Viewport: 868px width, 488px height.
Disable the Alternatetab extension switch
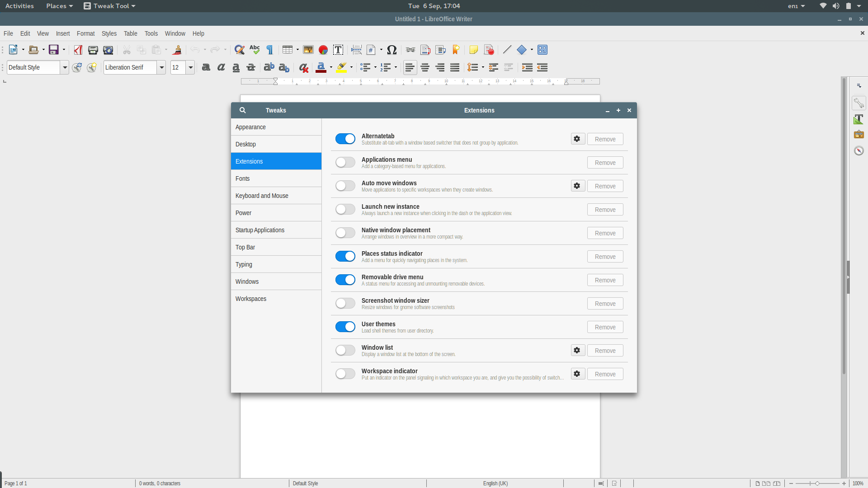pos(345,139)
